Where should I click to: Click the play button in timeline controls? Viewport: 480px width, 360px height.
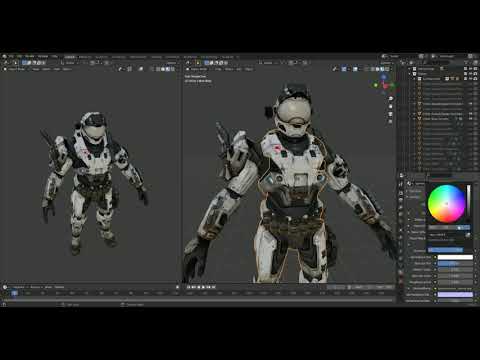tap(203, 287)
